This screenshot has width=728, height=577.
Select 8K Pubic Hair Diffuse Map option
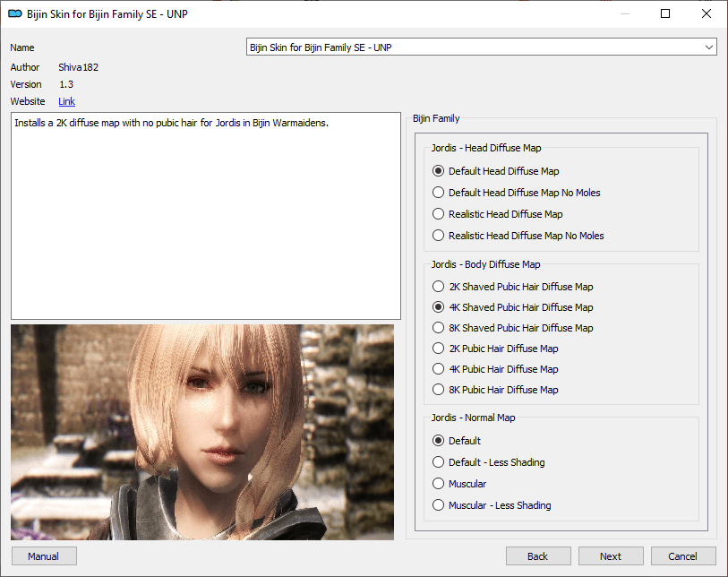(x=495, y=390)
